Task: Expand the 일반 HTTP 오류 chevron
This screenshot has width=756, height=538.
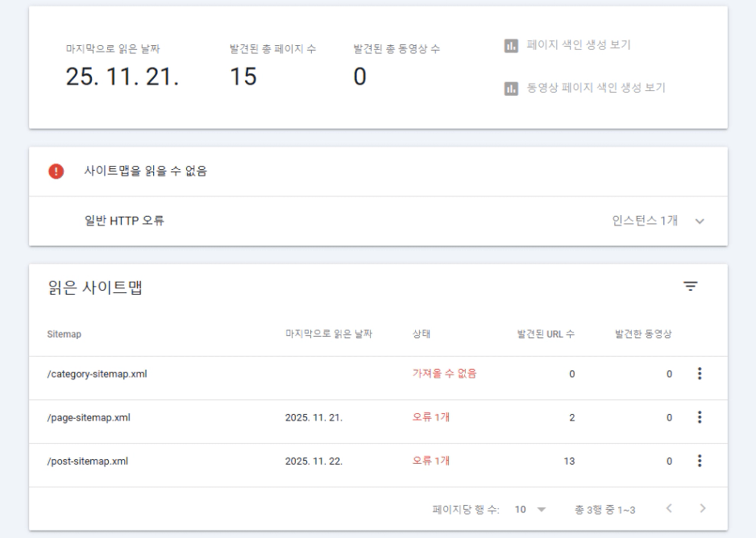Action: 699,221
